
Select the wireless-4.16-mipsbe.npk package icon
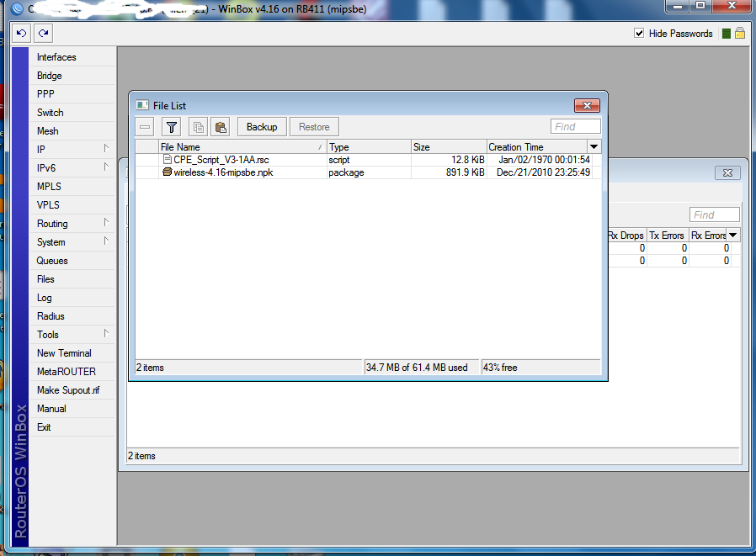(168, 172)
